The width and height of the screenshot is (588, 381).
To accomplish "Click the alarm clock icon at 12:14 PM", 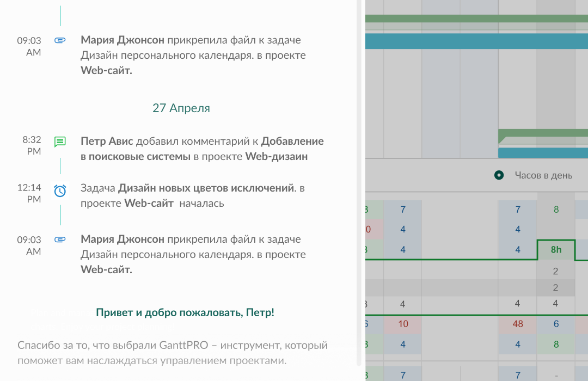I will pos(60,191).
